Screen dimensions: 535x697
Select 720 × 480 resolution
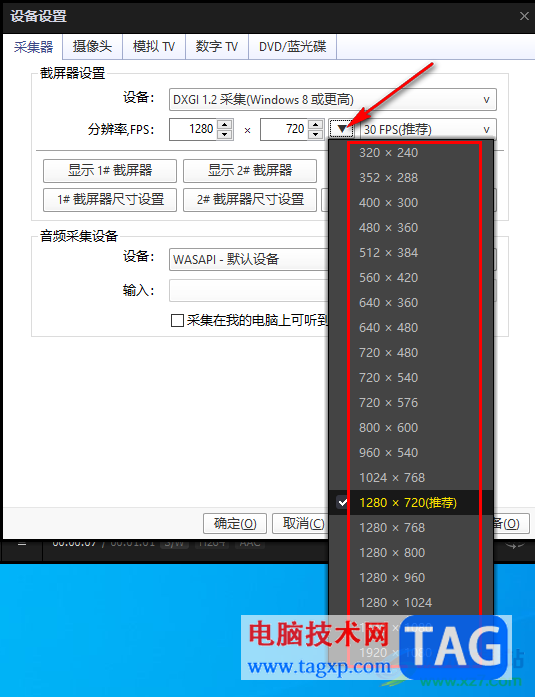tap(411, 353)
